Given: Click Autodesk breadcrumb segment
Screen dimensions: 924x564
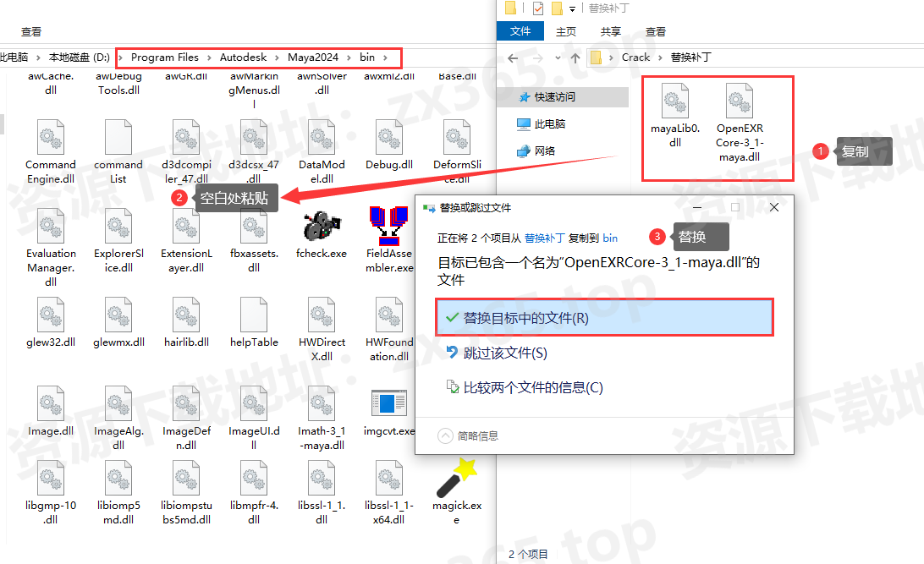Looking at the screenshot, I should click(x=243, y=57).
